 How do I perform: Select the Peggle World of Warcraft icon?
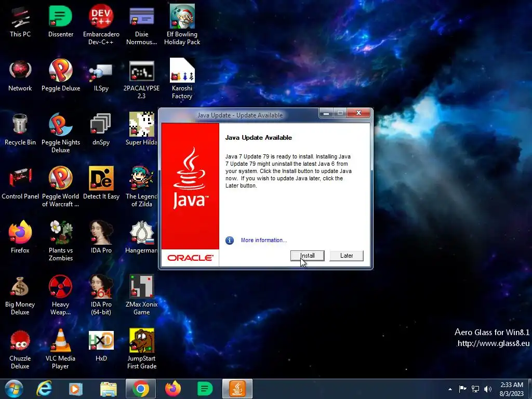click(x=61, y=187)
